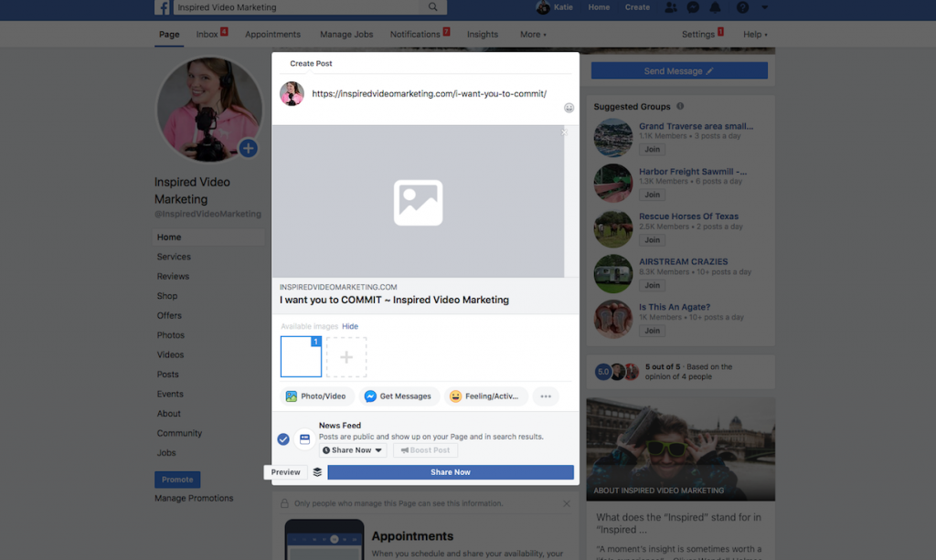936x560 pixels.
Task: Open the help question mark icon
Action: click(x=742, y=7)
